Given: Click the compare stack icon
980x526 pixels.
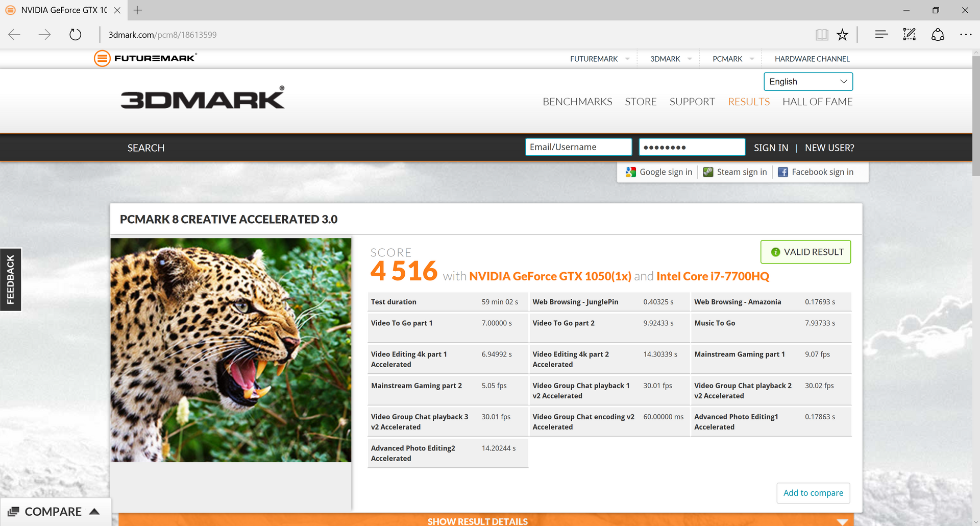Looking at the screenshot, I should coord(14,512).
